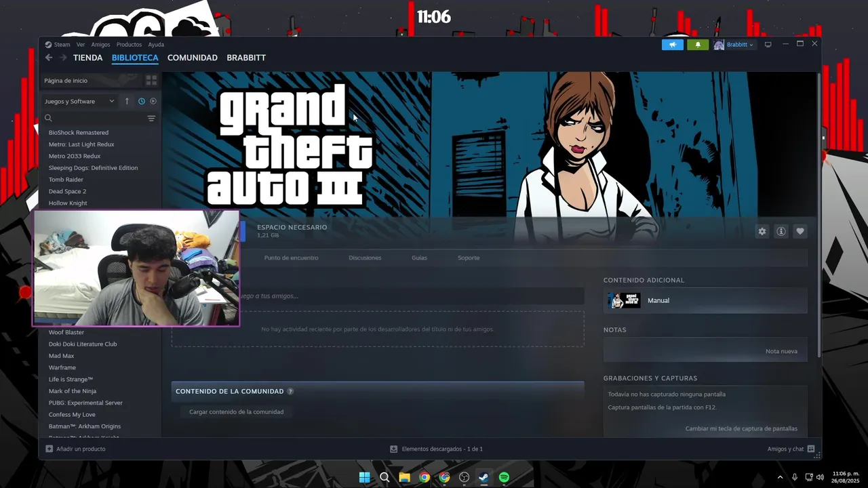Open the library advanced filter options icon
This screenshot has height=488, width=868.
point(151,118)
